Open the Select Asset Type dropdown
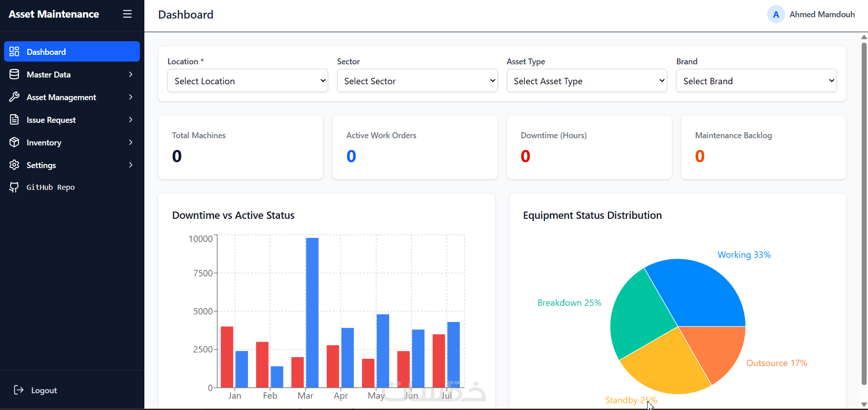This screenshot has height=410, width=868. [587, 81]
